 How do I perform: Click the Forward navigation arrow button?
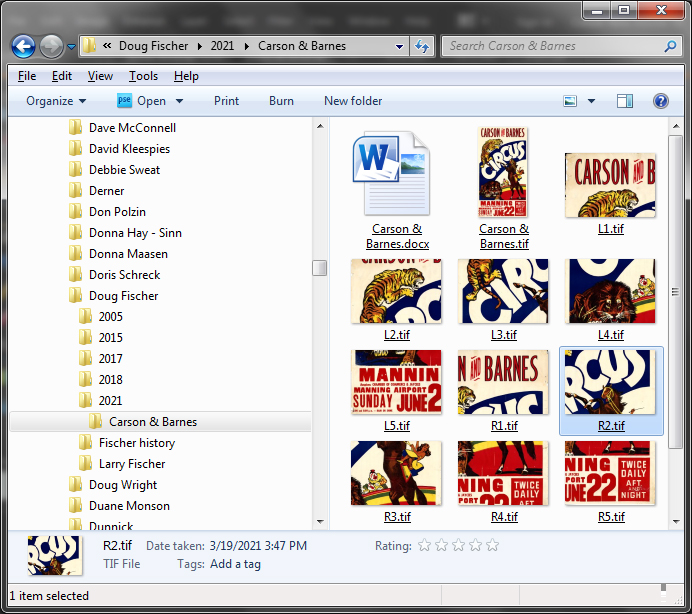point(51,46)
